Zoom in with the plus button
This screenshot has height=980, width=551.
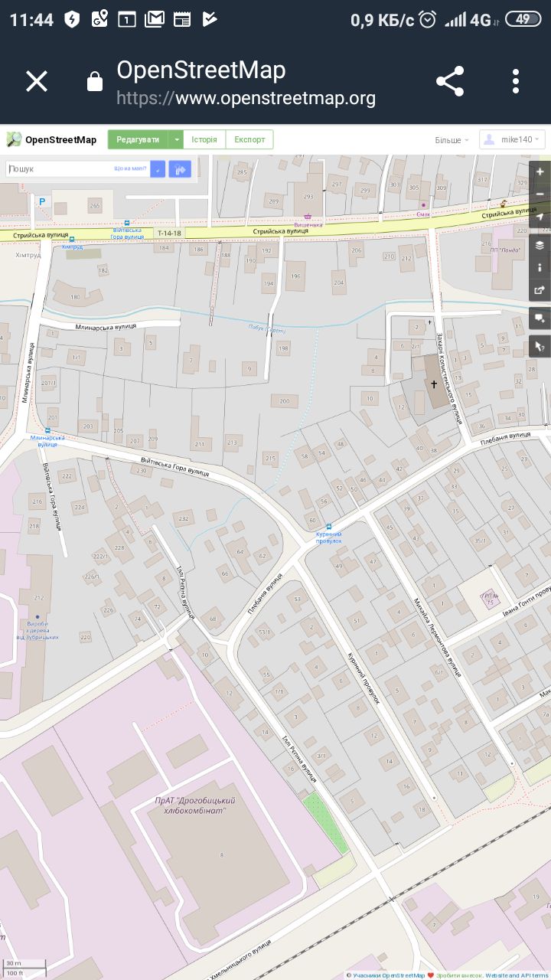click(540, 171)
